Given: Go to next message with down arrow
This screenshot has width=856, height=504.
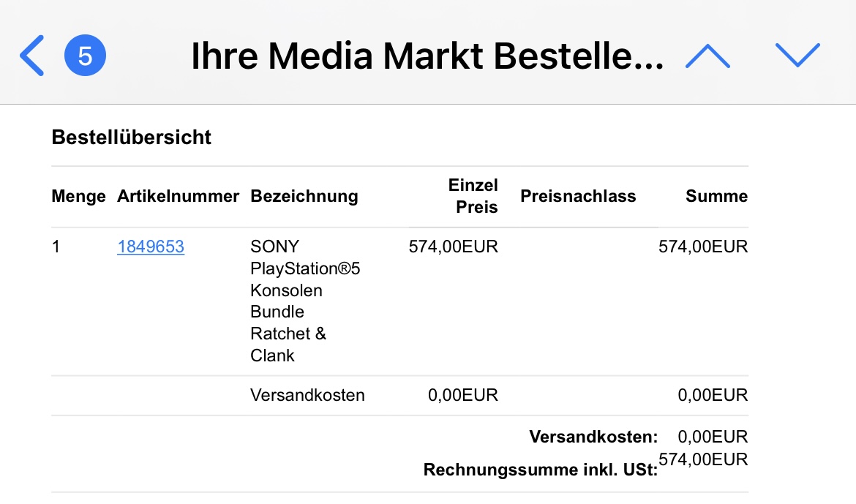Looking at the screenshot, I should 797,55.
